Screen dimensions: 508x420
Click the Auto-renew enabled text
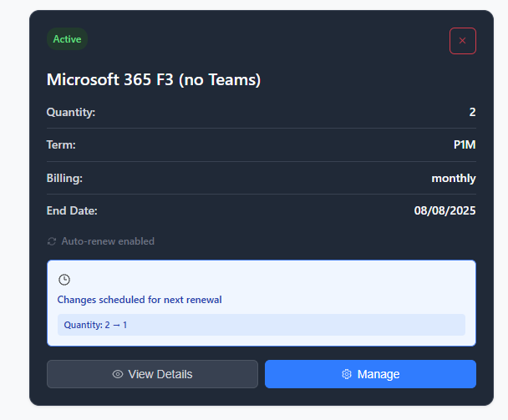[108, 241]
